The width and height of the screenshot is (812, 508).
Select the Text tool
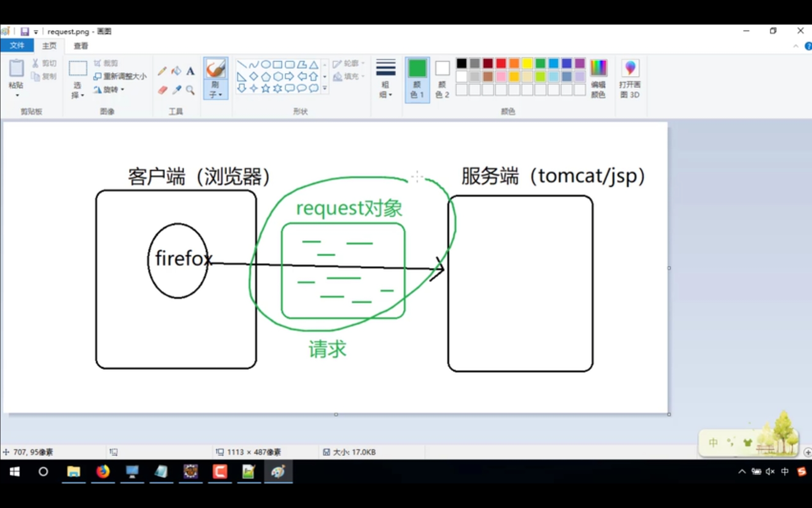pyautogui.click(x=191, y=71)
